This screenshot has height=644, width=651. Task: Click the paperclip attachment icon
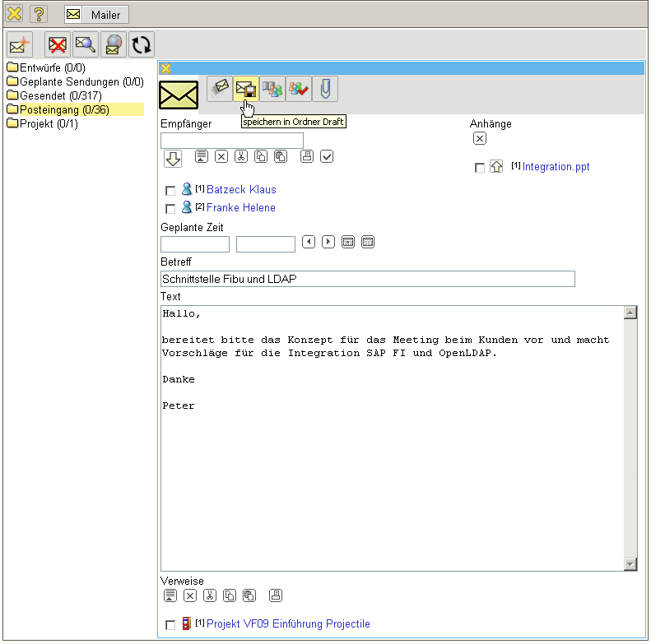324,89
